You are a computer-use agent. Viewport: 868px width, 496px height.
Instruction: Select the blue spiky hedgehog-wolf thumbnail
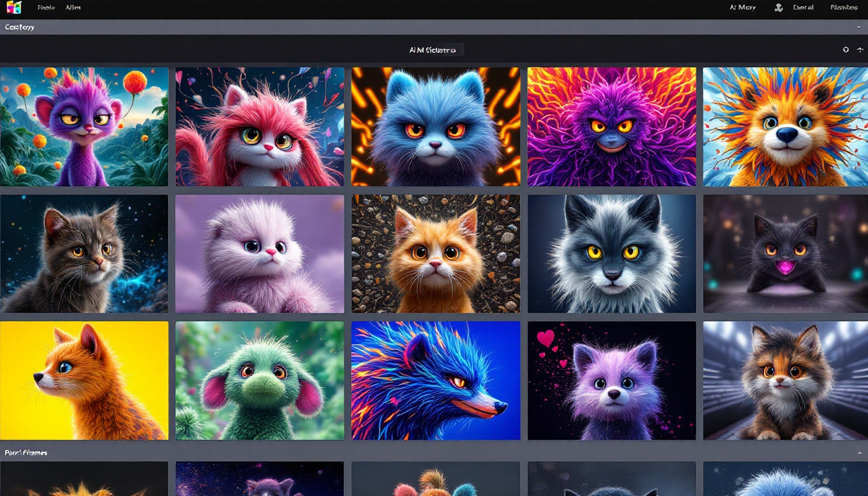click(435, 380)
